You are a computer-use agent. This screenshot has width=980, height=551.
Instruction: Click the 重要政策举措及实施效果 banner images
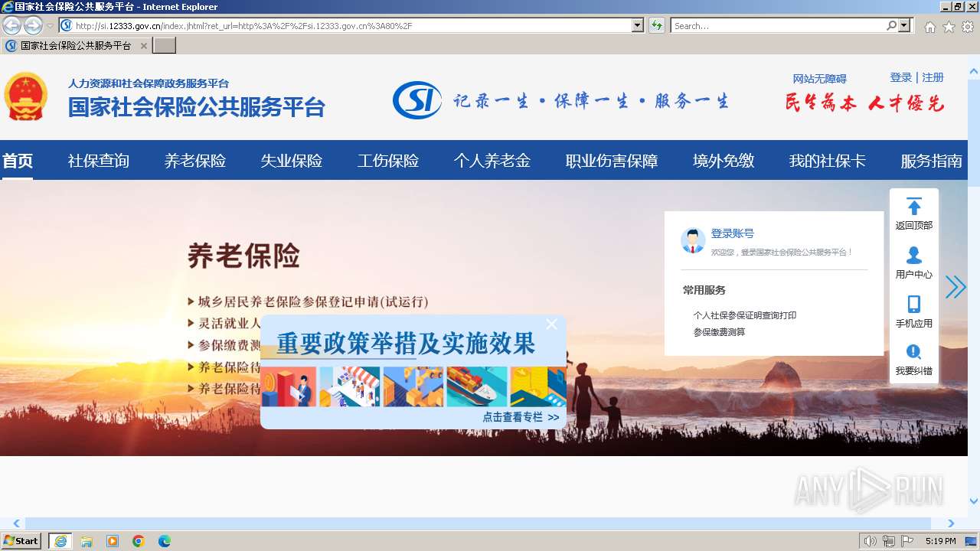(414, 386)
